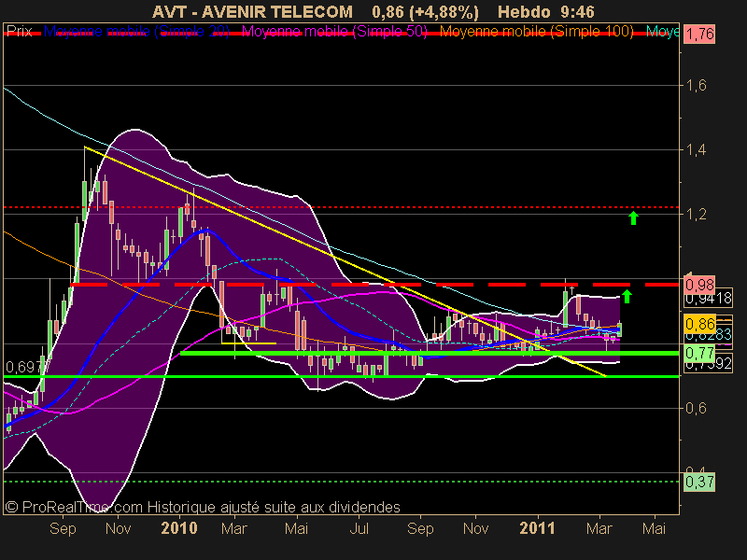The height and width of the screenshot is (560, 747).
Task: Select legend Moyenne mobile (Simple 50)
Action: (334, 32)
